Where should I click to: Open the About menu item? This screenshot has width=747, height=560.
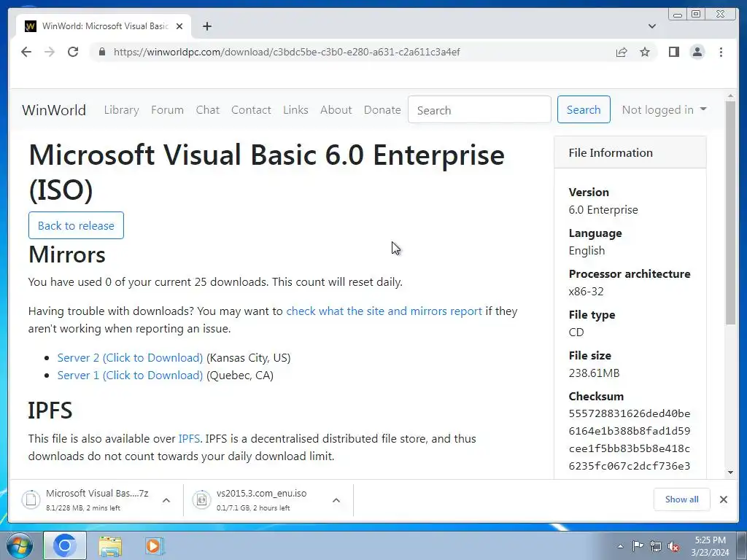tap(336, 110)
